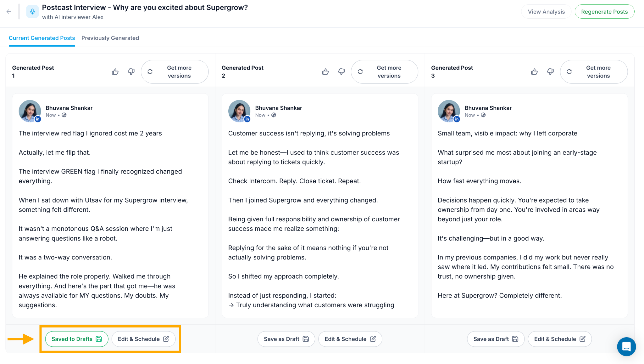
Task: Get more versions for Post 3
Action: pyautogui.click(x=594, y=72)
